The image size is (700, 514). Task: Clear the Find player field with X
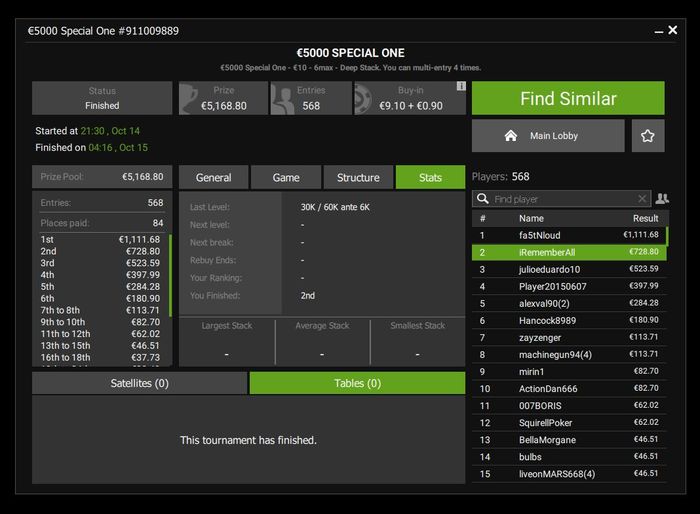[x=642, y=199]
